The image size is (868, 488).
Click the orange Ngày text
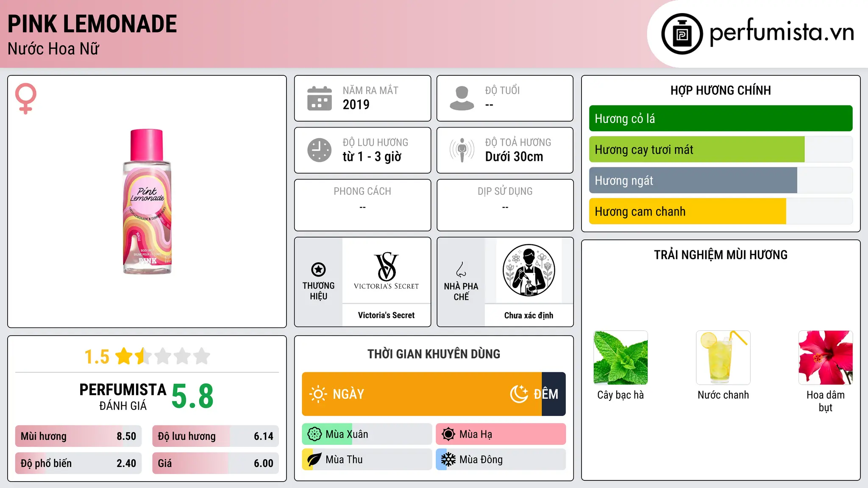[x=348, y=394]
